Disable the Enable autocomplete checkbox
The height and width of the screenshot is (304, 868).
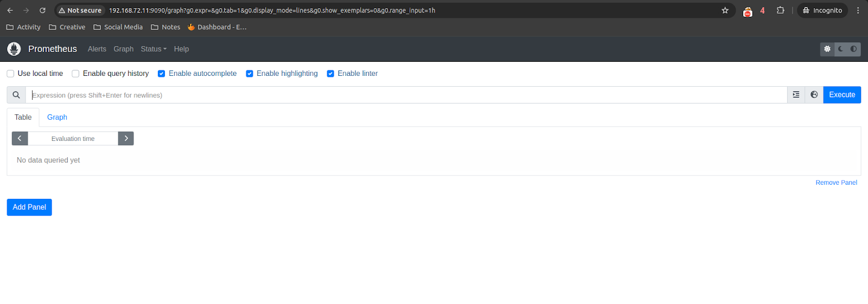161,74
